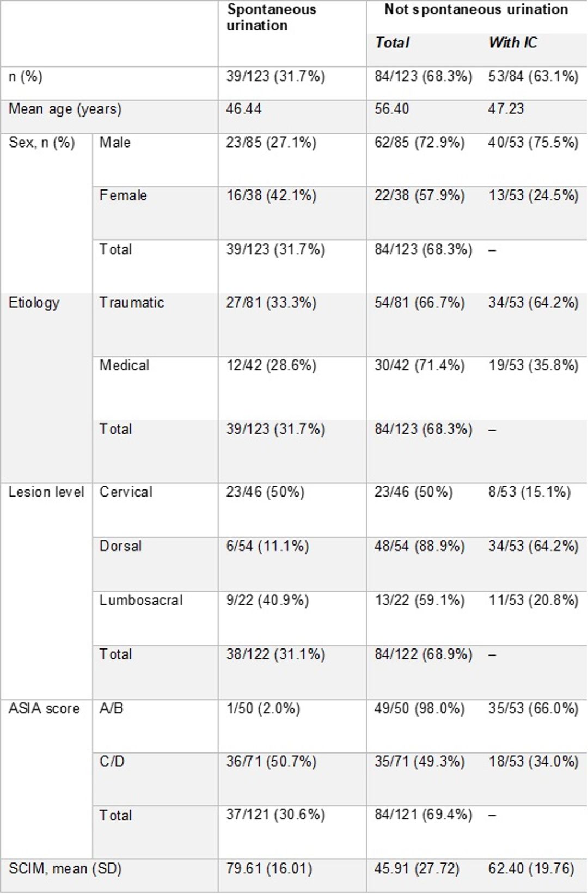Click the With IC subheader

pyautogui.click(x=513, y=42)
